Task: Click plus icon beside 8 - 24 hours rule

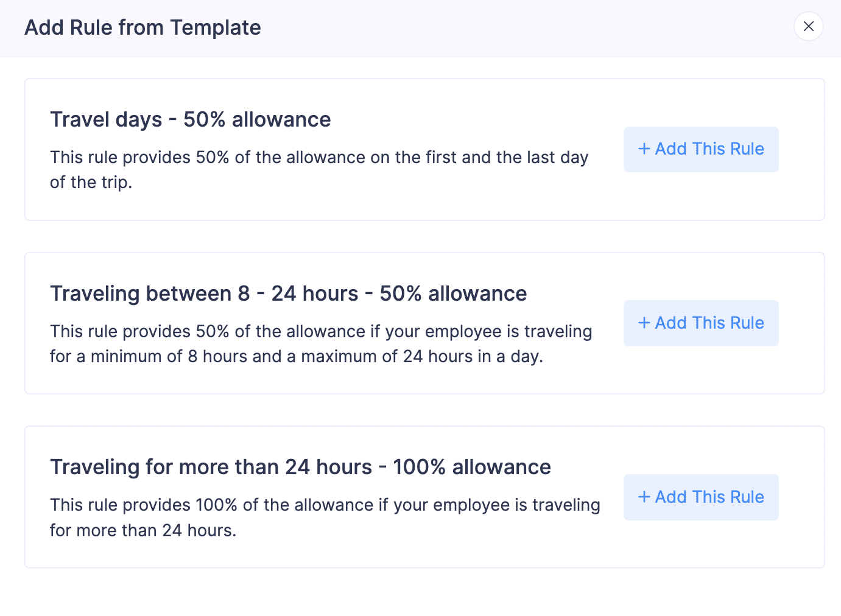Action: [644, 323]
